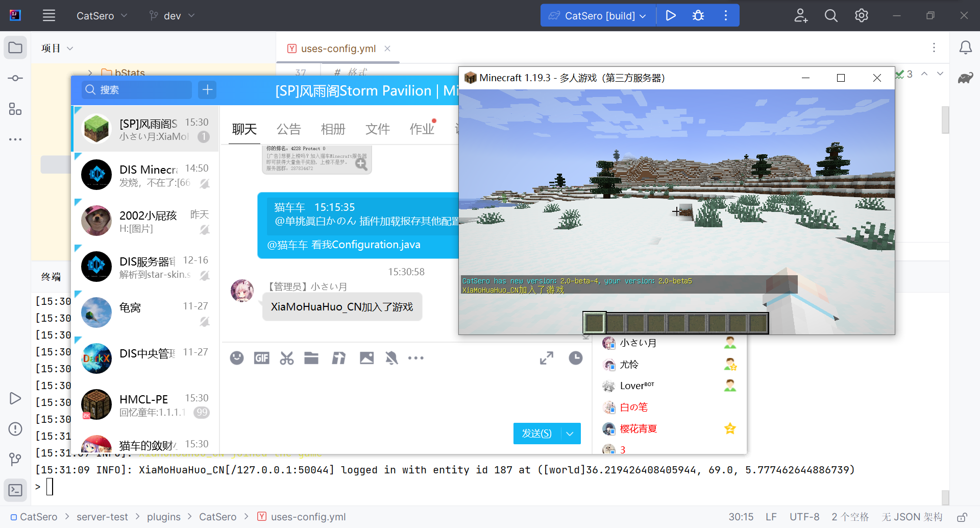The height and width of the screenshot is (528, 980).
Task: Open the IDE main hamburger menu
Action: [49, 15]
